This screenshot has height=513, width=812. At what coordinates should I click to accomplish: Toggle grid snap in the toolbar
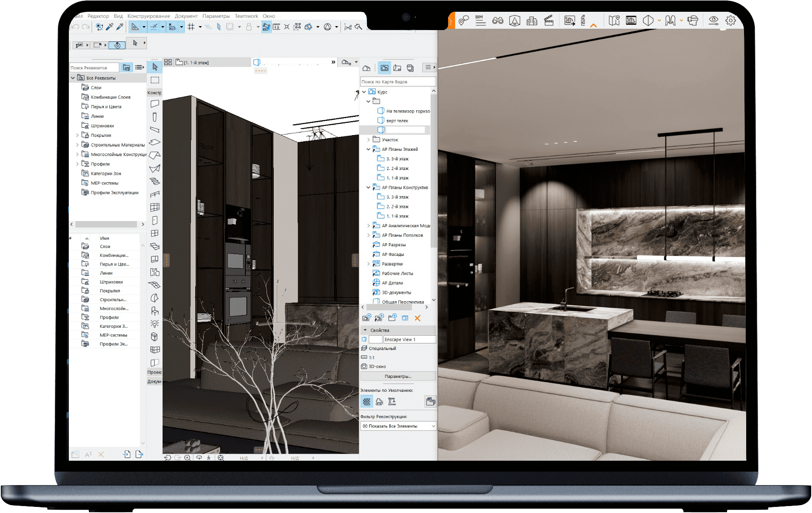point(191,27)
